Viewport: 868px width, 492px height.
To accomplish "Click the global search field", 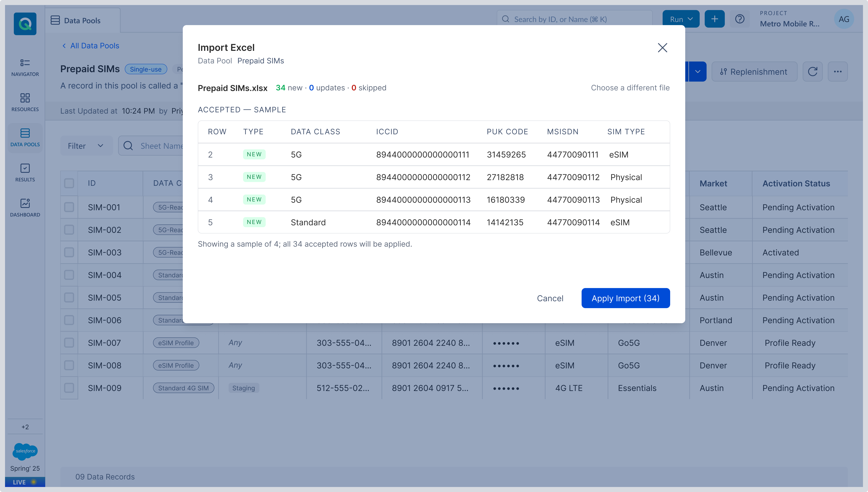I will [574, 19].
